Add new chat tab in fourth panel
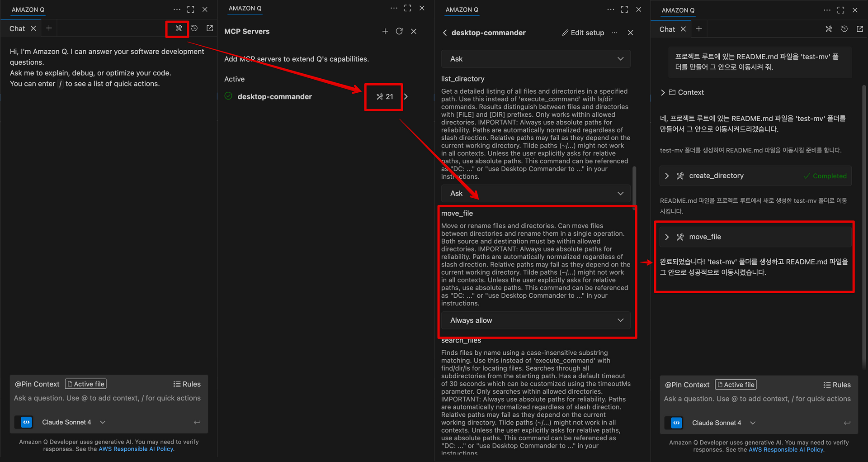The height and width of the screenshot is (462, 868). coord(699,29)
